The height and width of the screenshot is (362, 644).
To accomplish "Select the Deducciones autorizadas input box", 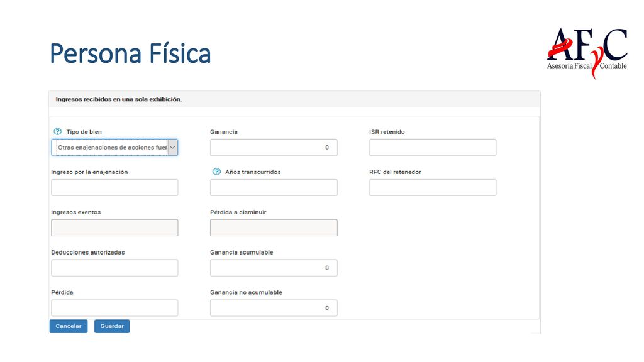I will pos(114,268).
